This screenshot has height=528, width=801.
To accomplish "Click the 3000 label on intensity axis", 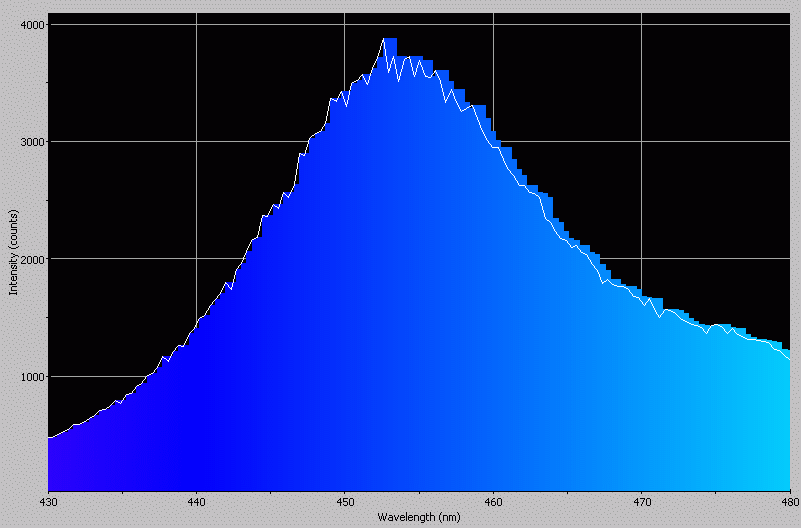I will [29, 142].
